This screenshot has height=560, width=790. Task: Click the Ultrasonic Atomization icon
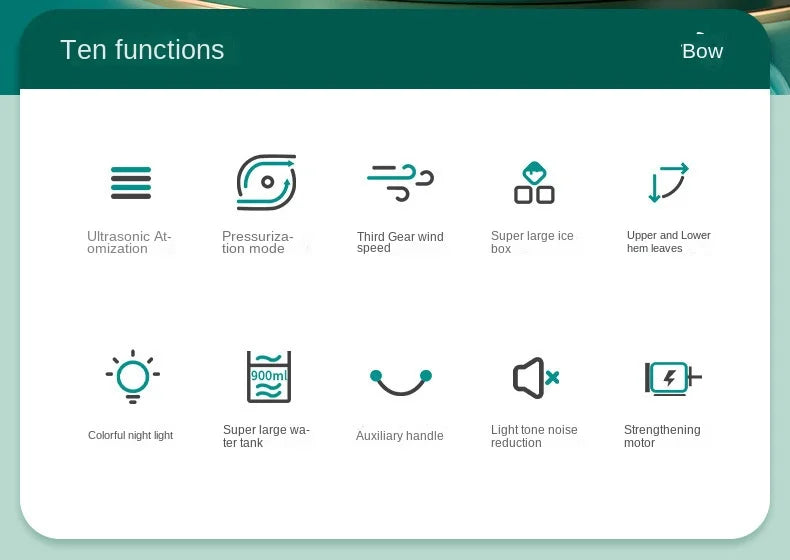(x=131, y=183)
